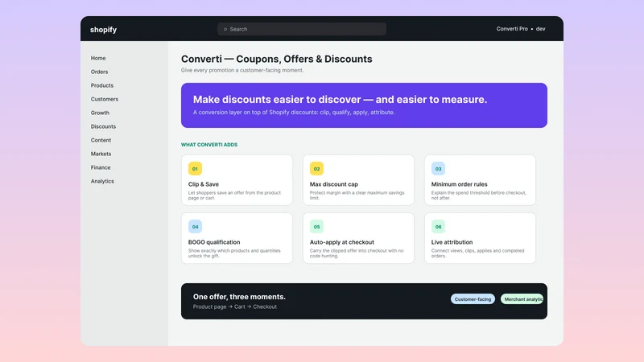Click the purple banner headline
This screenshot has width=644, height=362.
pyautogui.click(x=340, y=99)
